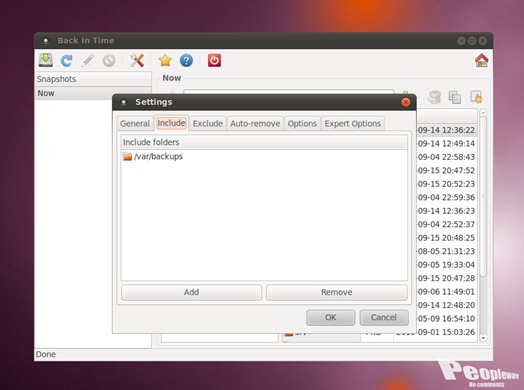Select the row dated 09-04 22:58:43
Image resolution: width=524 pixels, height=390 pixels.
446,157
